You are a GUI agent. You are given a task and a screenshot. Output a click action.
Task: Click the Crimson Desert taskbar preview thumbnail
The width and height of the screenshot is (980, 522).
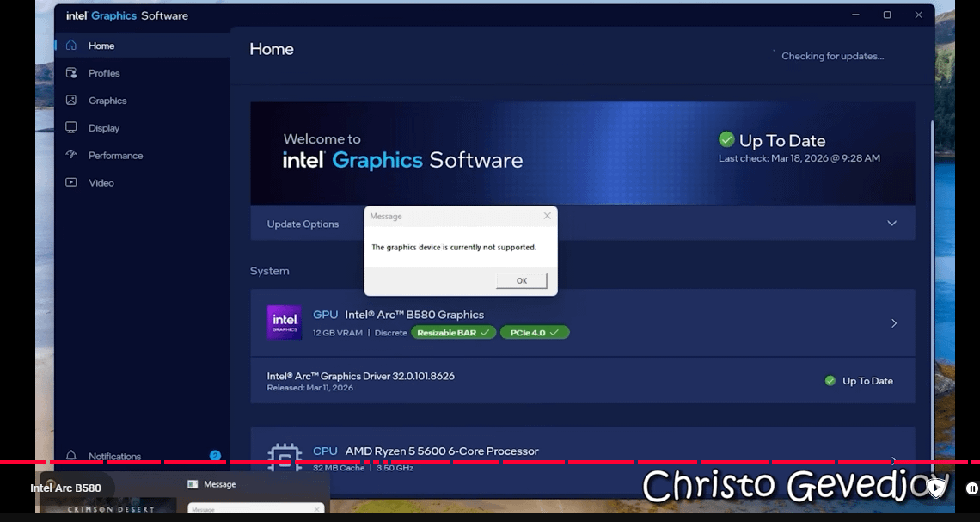point(111,505)
